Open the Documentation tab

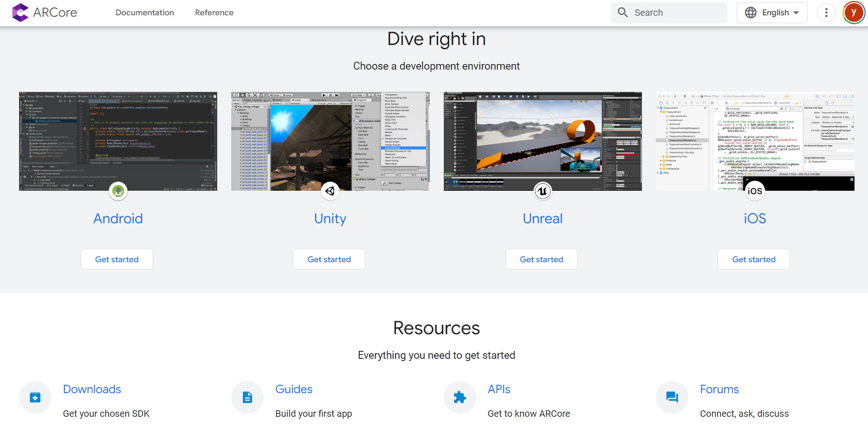coord(145,13)
